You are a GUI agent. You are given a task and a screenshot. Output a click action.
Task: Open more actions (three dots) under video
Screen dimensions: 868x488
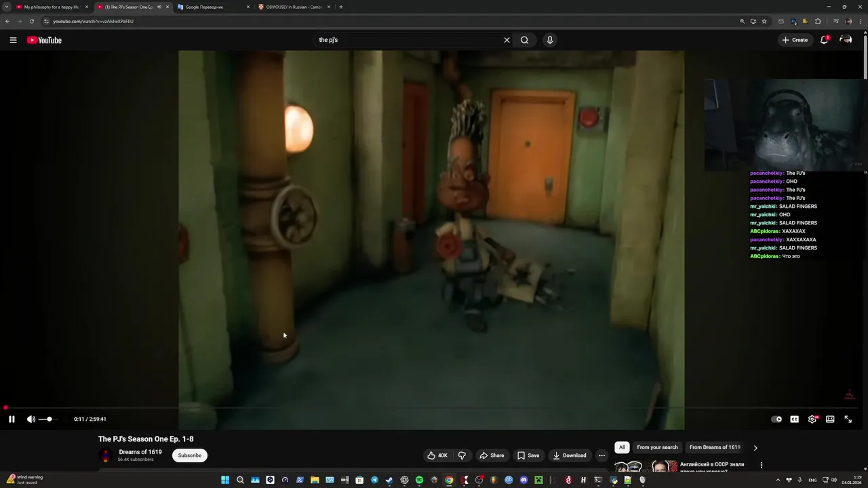point(601,455)
